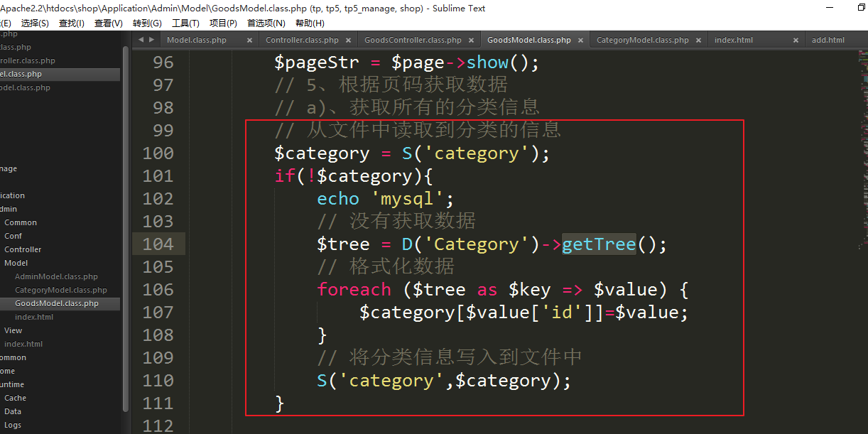Image resolution: width=868 pixels, height=434 pixels.
Task: Click line number 104 in the gutter
Action: (x=158, y=244)
